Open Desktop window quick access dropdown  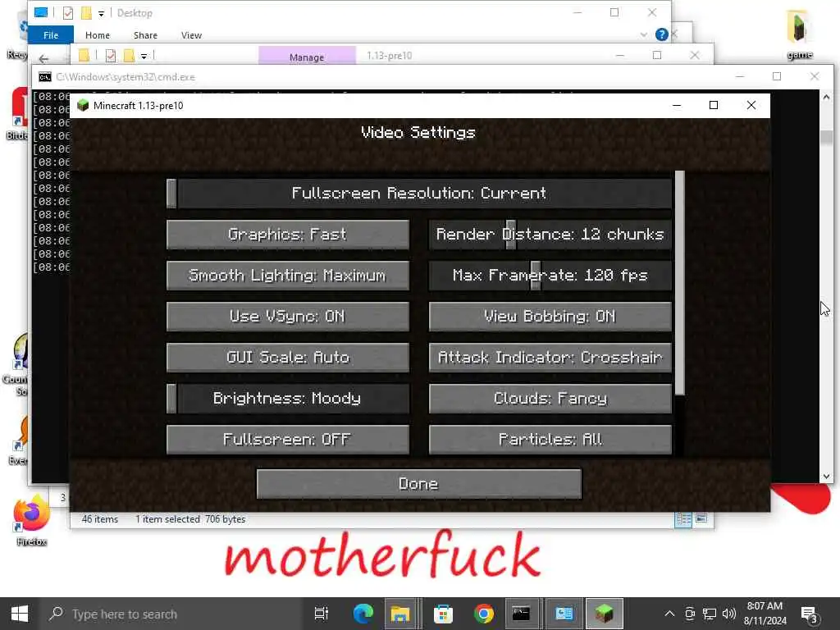(101, 13)
